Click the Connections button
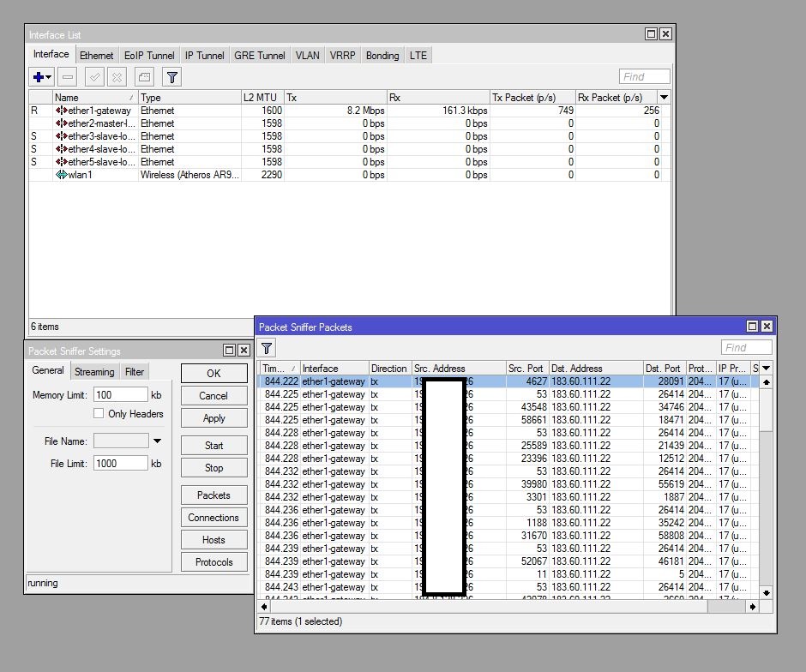The width and height of the screenshot is (806, 672). (x=214, y=518)
